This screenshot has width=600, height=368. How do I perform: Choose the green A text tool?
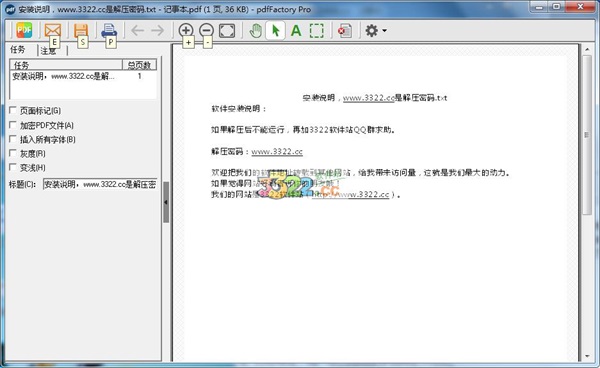click(x=296, y=31)
